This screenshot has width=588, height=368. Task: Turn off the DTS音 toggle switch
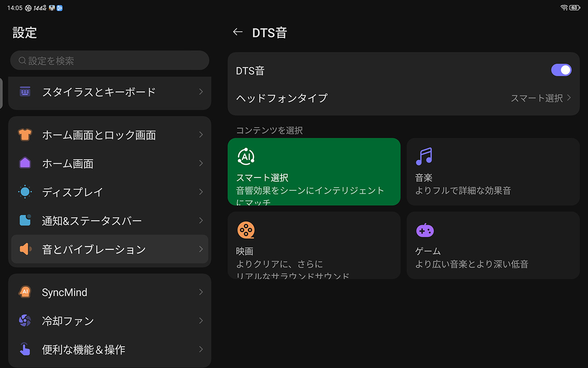(561, 70)
